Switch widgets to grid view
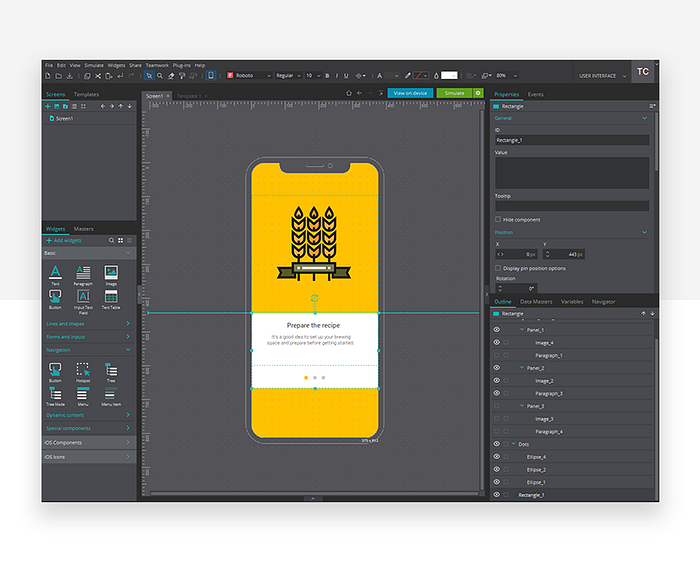Image resolution: width=700 pixels, height=562 pixels. [x=121, y=240]
